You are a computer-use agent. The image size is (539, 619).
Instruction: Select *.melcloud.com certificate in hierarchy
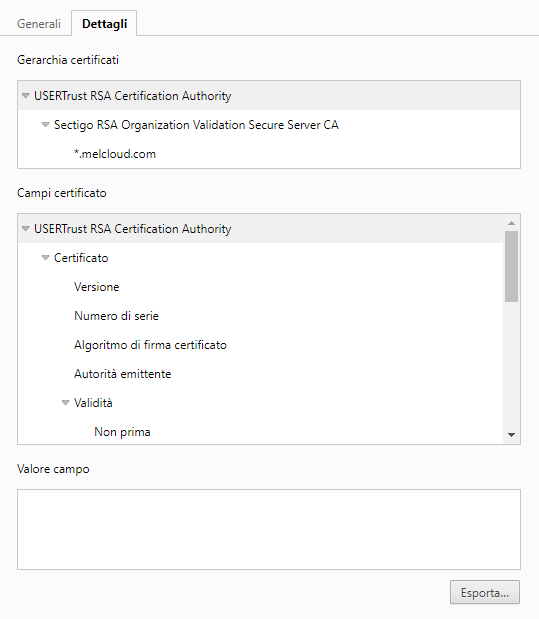(x=115, y=154)
